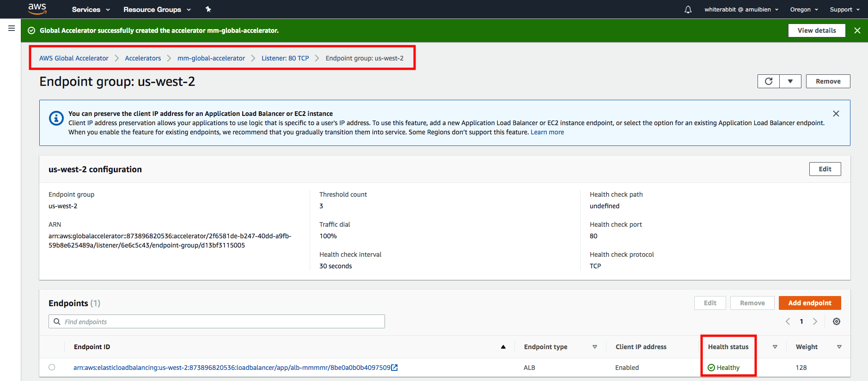Open the ALB endpoint ARN link
Image resolution: width=868 pixels, height=381 pixels.
tap(232, 368)
